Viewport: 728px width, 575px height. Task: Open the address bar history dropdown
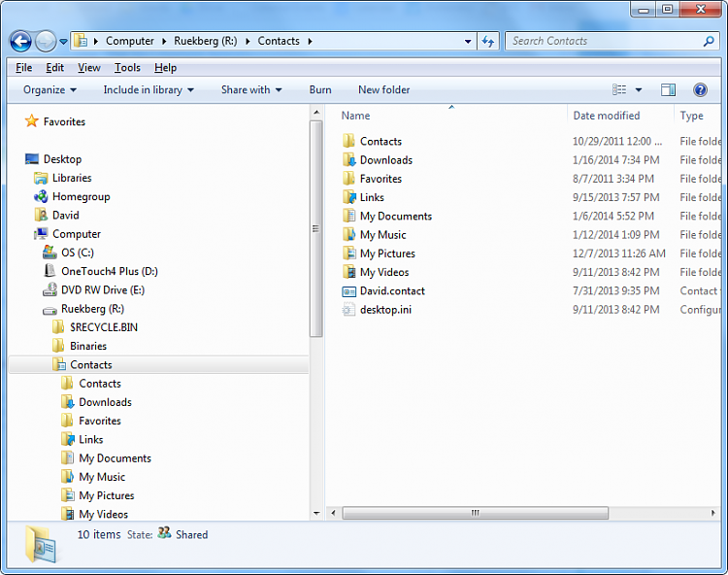[x=468, y=42]
